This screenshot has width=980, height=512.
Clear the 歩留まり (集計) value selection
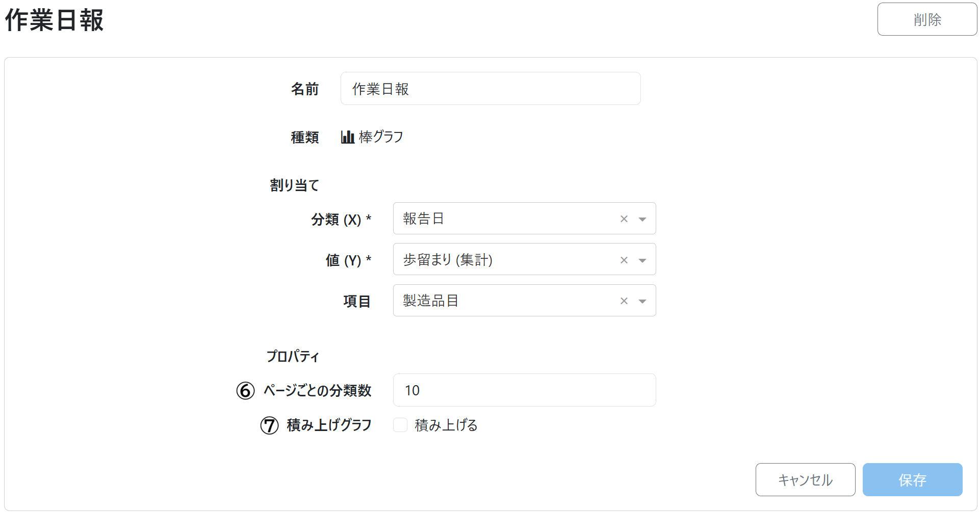[x=624, y=260]
